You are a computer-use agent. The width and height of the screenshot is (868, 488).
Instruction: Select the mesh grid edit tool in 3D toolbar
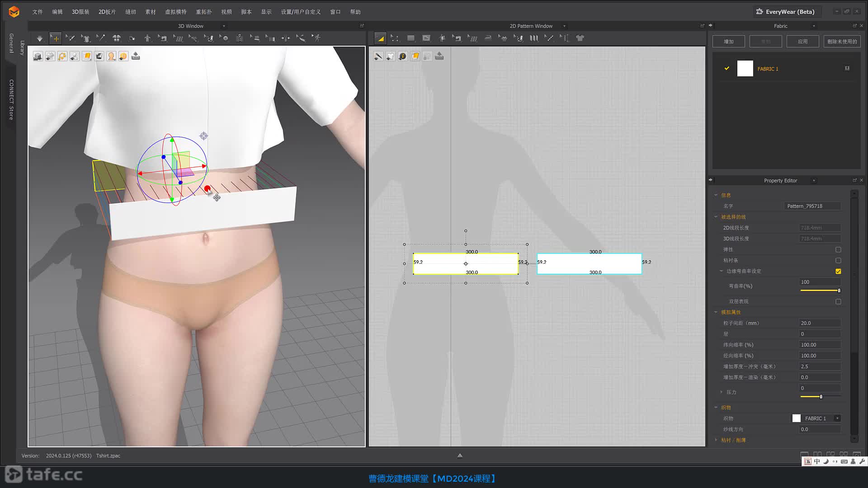pyautogui.click(x=178, y=38)
